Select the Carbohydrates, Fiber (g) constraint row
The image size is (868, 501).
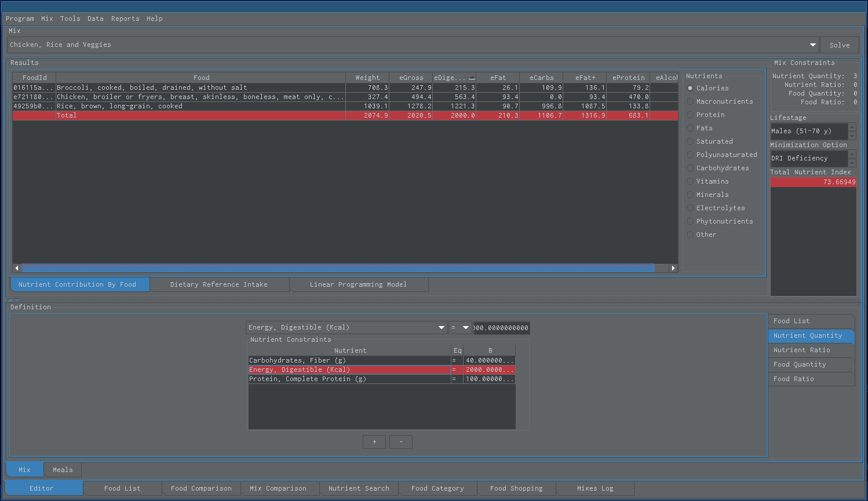[382, 360]
